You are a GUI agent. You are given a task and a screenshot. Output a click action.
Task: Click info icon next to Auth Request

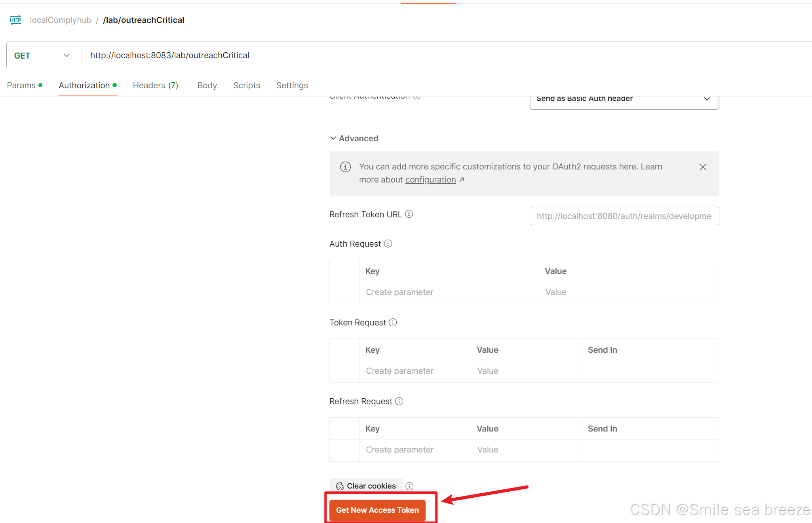coord(388,244)
